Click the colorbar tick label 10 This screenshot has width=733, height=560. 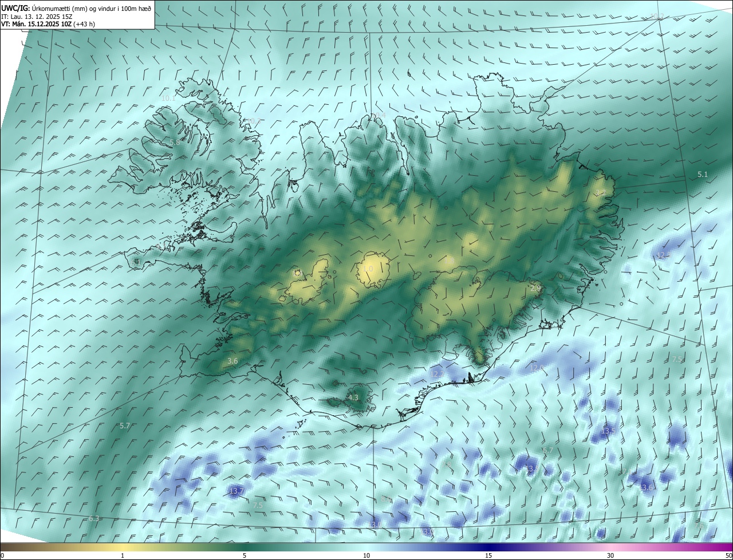366,555
